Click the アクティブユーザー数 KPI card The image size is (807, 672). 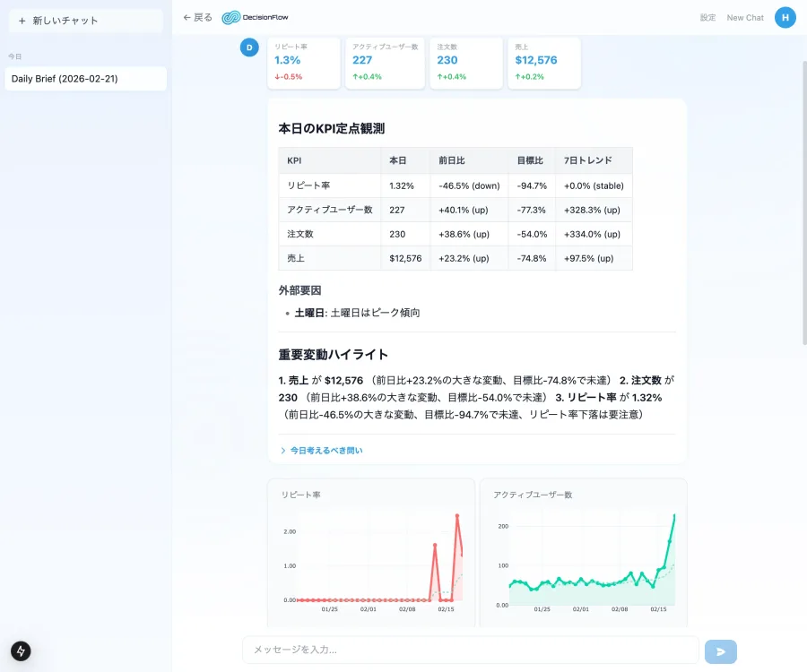pyautogui.click(x=385, y=62)
